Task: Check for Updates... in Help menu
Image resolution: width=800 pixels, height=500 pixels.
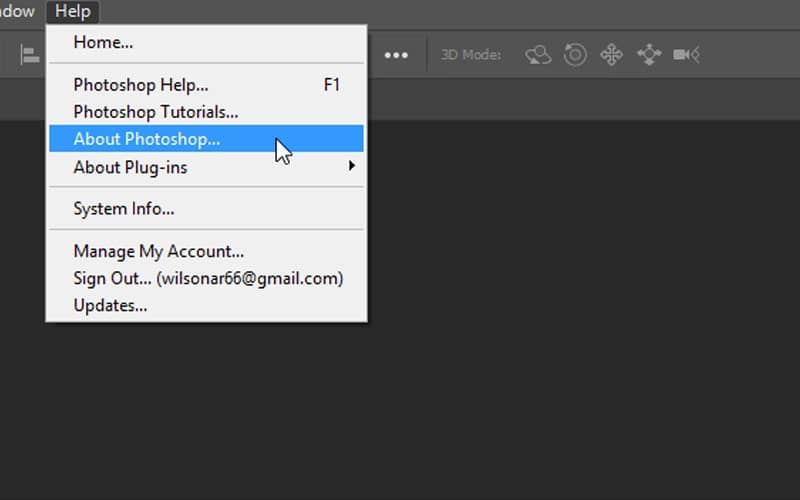Action: [x=206, y=305]
